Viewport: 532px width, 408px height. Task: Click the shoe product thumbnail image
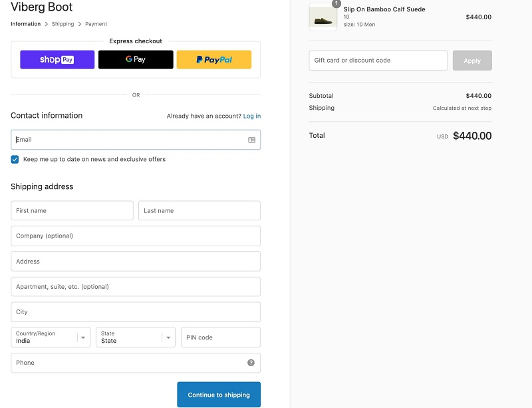pyautogui.click(x=323, y=17)
